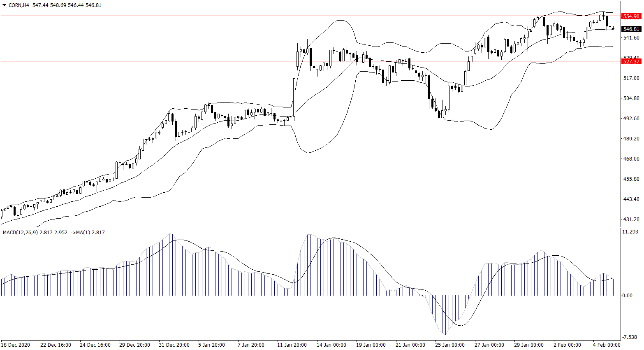Click the 431.20 price scale label
Viewport: 644px width, 350px height.
pyautogui.click(x=631, y=219)
